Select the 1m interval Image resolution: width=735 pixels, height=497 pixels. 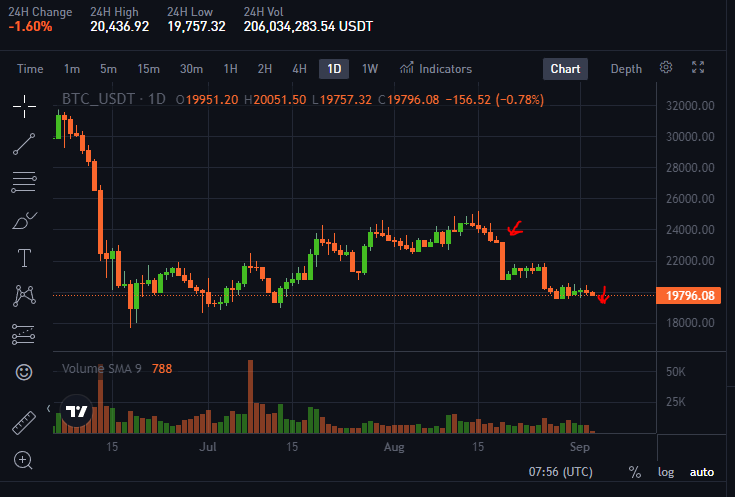coord(72,69)
